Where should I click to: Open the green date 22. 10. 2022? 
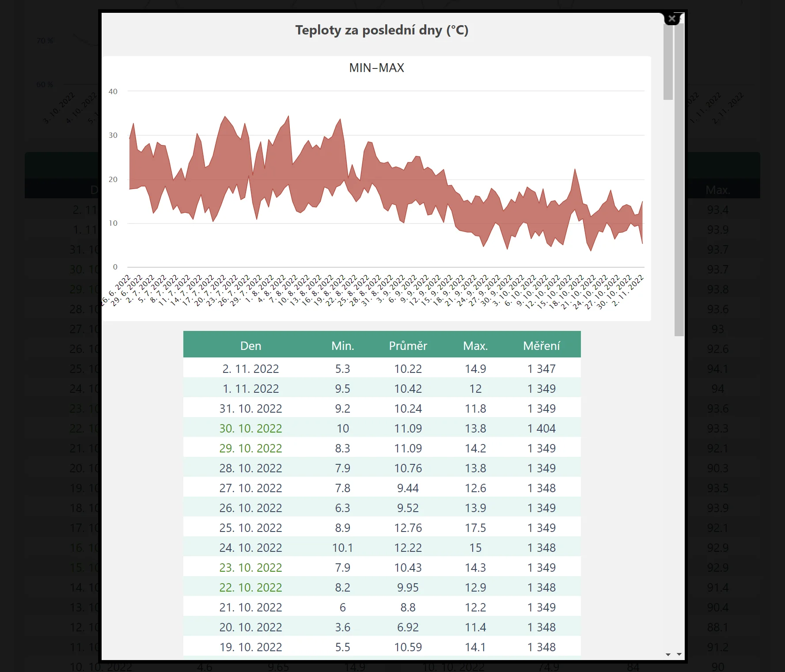click(x=250, y=587)
